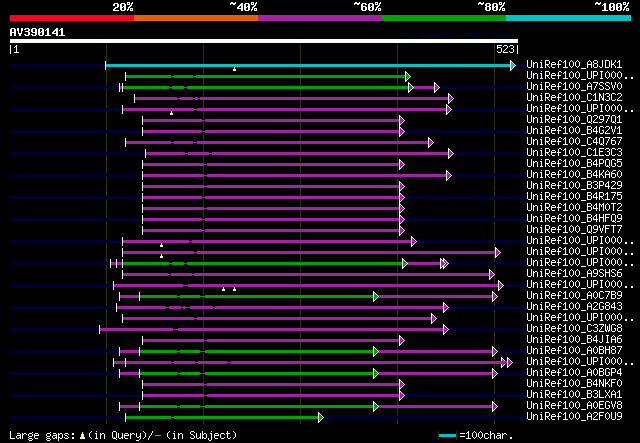Screen dimensions: 640x443
Task: Select the UniRef100_Q9VFT7 label
Action: tap(574, 229)
